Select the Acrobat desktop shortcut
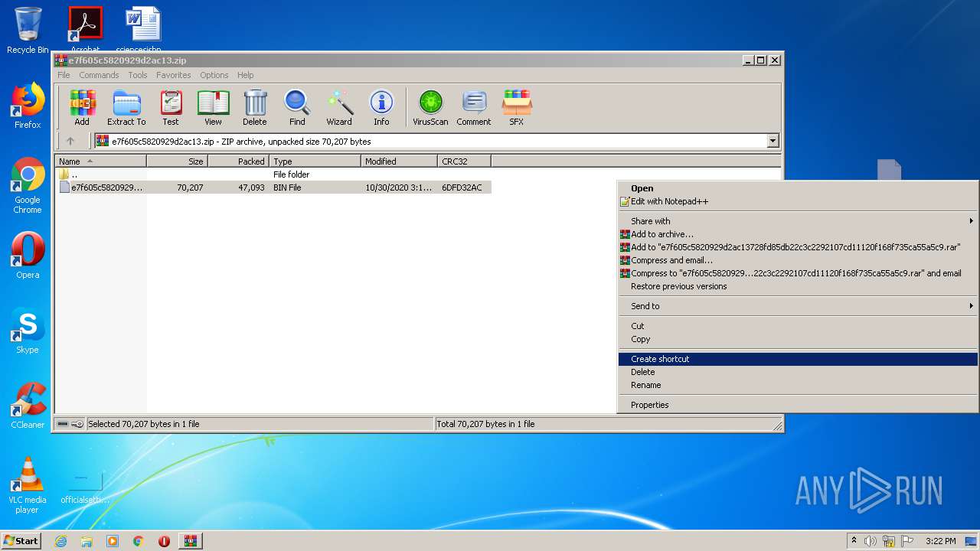The image size is (980, 551). point(85,29)
